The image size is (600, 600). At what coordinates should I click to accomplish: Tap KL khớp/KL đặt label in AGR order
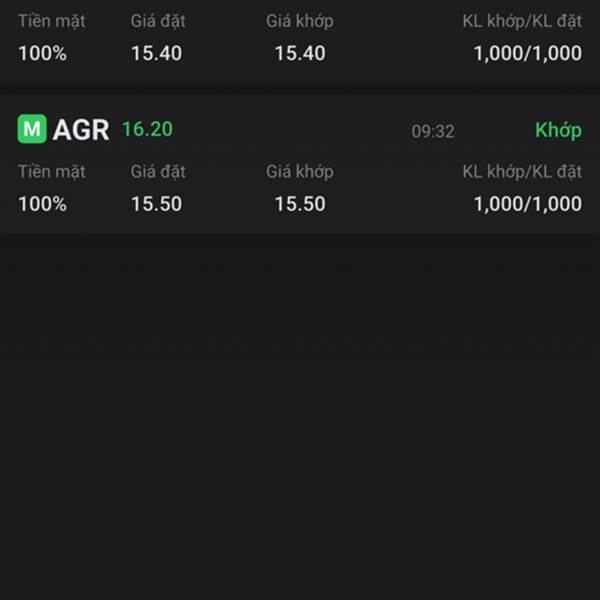pyautogui.click(x=522, y=172)
